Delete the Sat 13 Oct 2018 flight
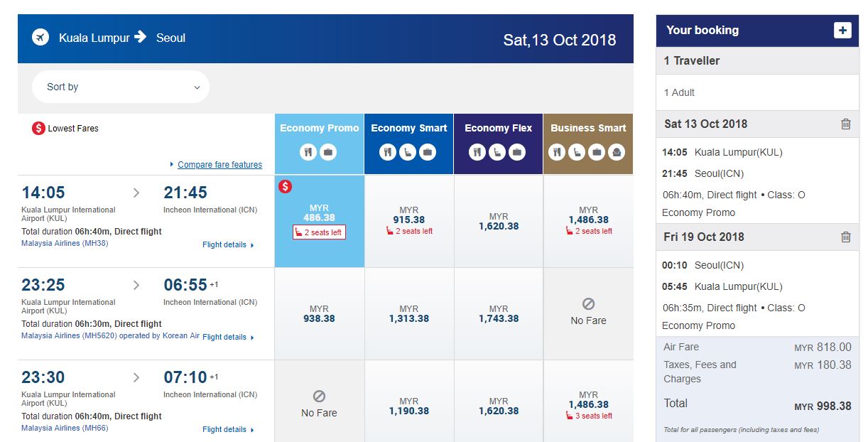Screen dimensions: 868x442 click(x=845, y=124)
